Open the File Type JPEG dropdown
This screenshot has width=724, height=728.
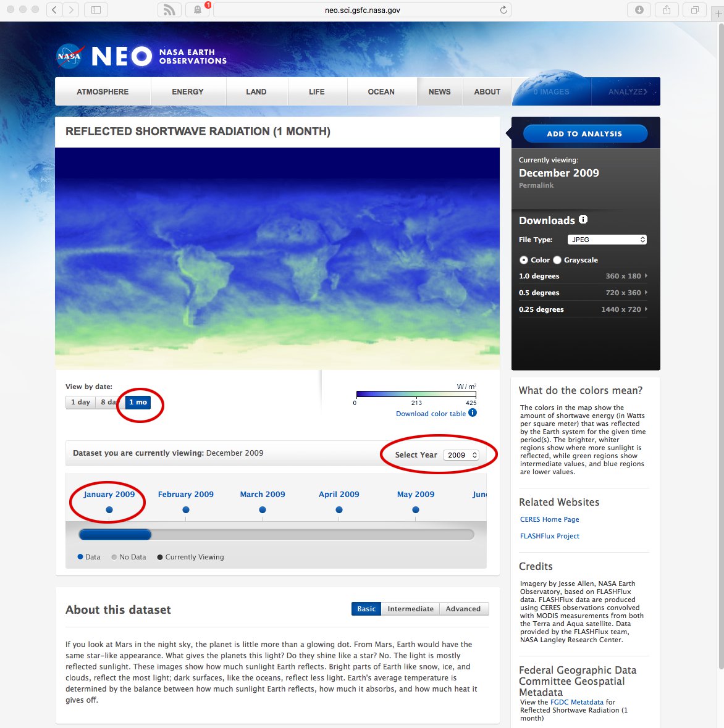[x=607, y=240]
